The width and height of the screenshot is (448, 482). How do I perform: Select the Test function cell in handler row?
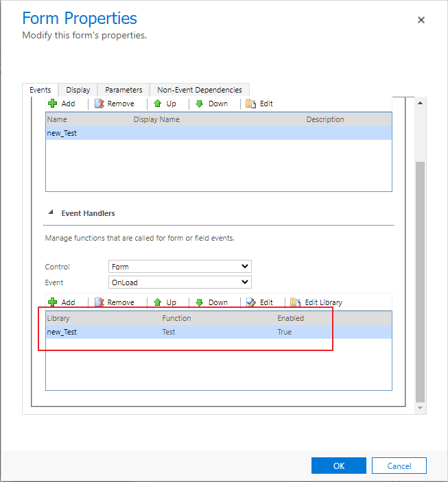[x=169, y=332]
